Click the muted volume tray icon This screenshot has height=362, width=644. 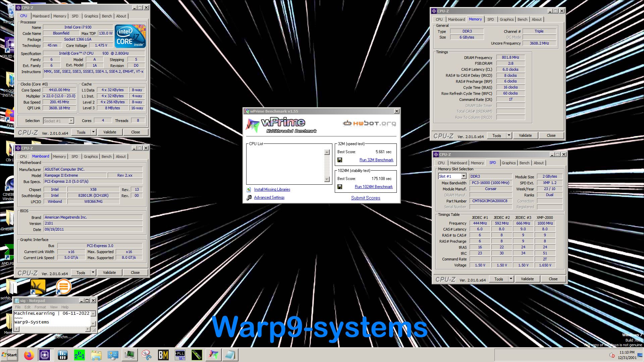tap(612, 355)
